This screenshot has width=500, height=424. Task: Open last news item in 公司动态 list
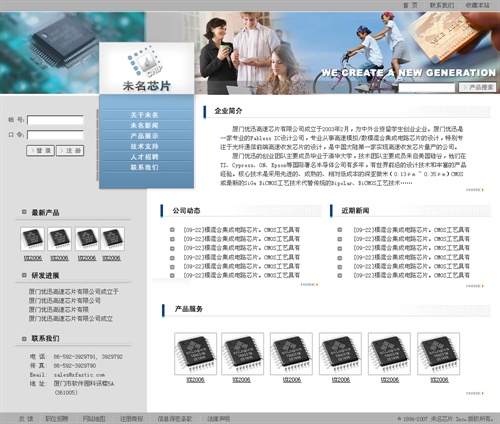[242, 275]
